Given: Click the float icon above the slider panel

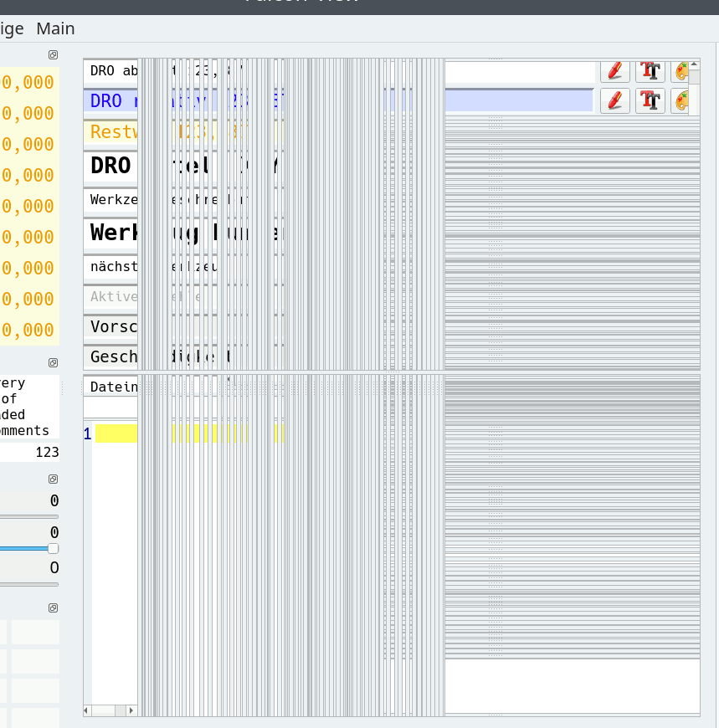Looking at the screenshot, I should [53, 479].
